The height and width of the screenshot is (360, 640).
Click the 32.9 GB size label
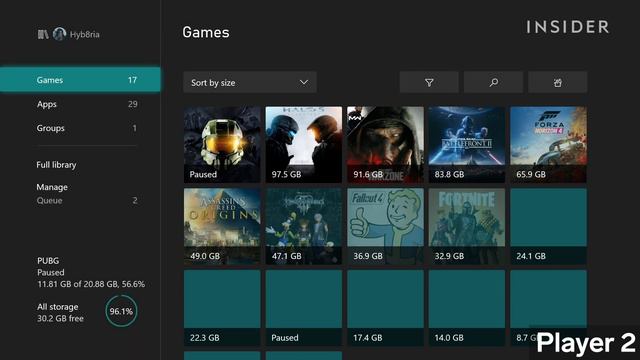(x=449, y=256)
